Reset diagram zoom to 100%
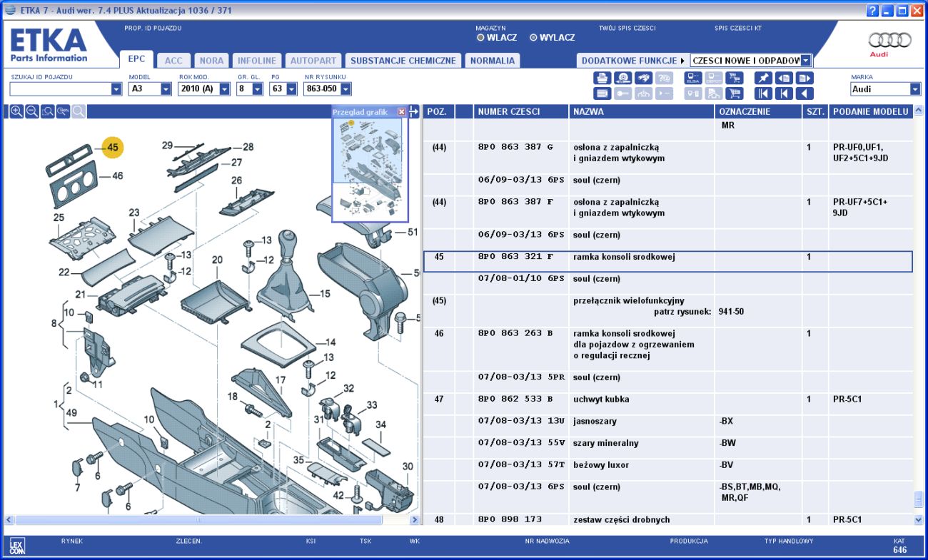The image size is (928, 560). (x=64, y=111)
